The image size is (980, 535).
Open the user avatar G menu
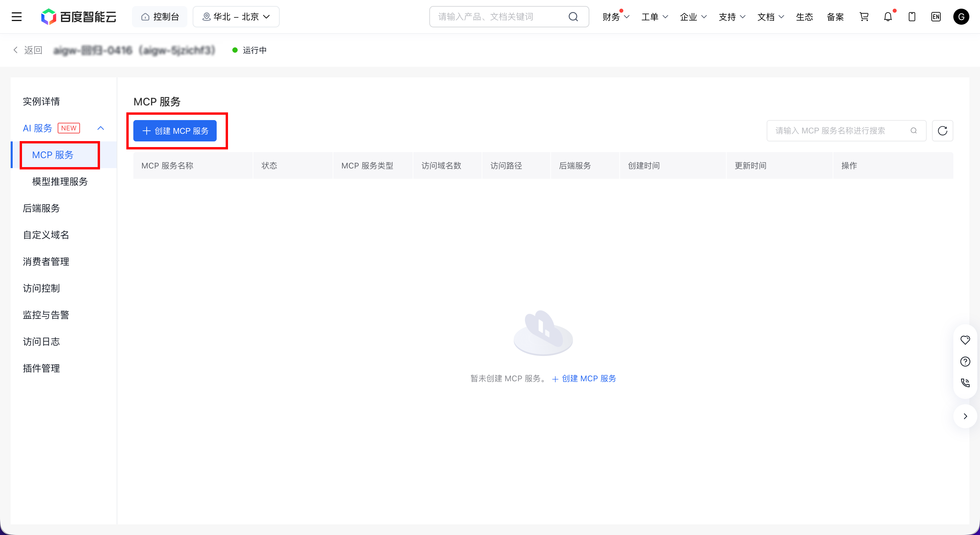coord(961,17)
